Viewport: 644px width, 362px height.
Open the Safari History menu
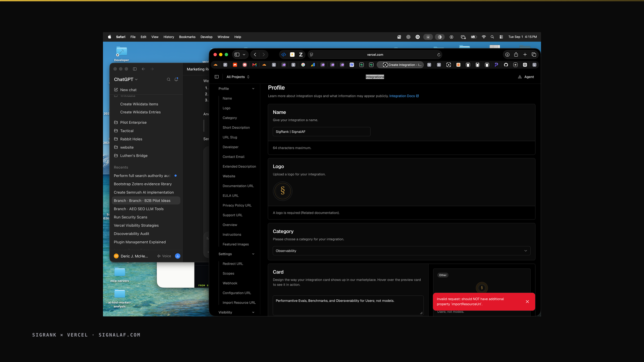[169, 37]
